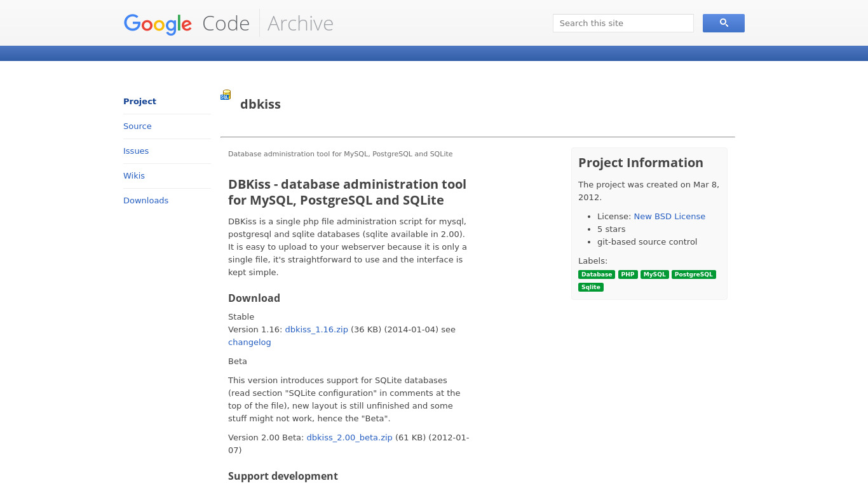Click the PostgreSQL label tag
The image size is (868, 488).
pyautogui.click(x=694, y=274)
